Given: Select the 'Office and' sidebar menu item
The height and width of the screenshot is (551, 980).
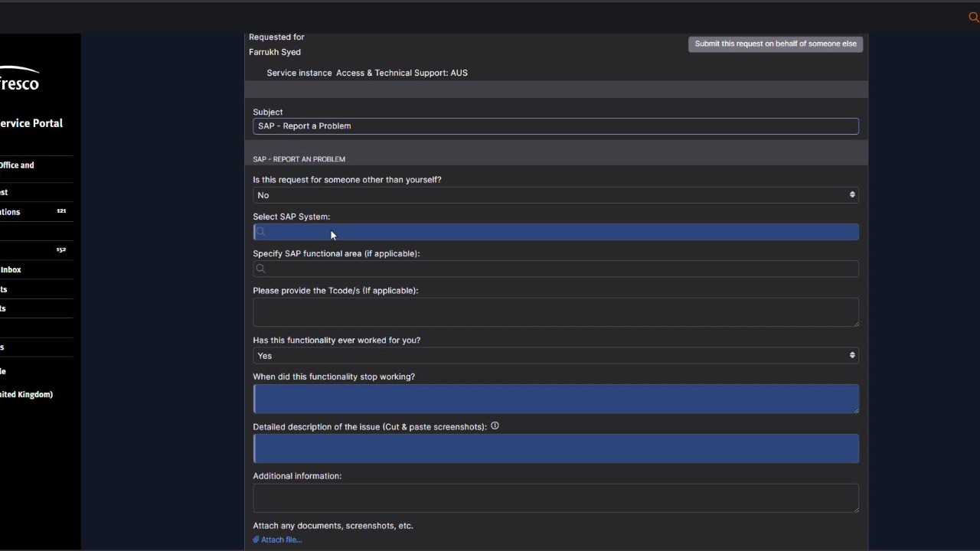Looking at the screenshot, I should [x=17, y=165].
